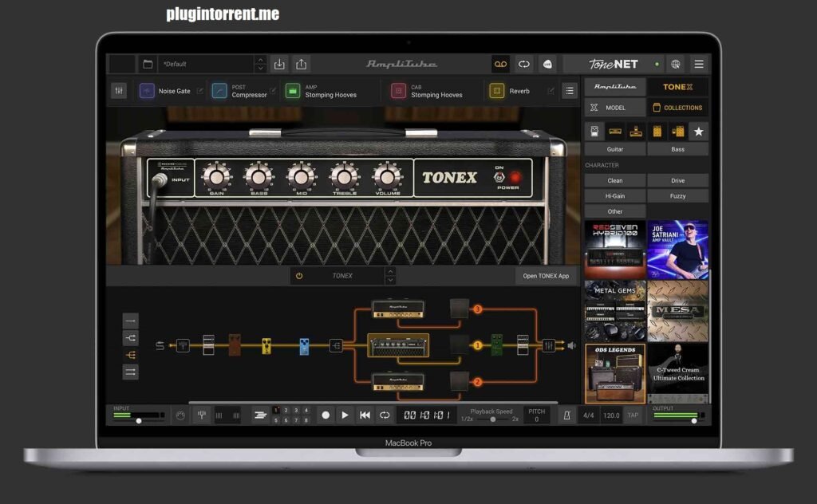Filter character by Fuzzy

[677, 196]
